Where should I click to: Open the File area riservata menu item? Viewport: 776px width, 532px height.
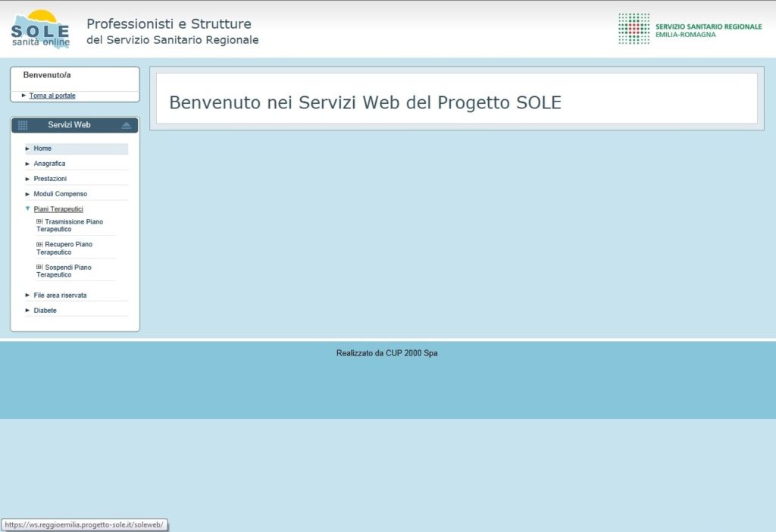[60, 296]
